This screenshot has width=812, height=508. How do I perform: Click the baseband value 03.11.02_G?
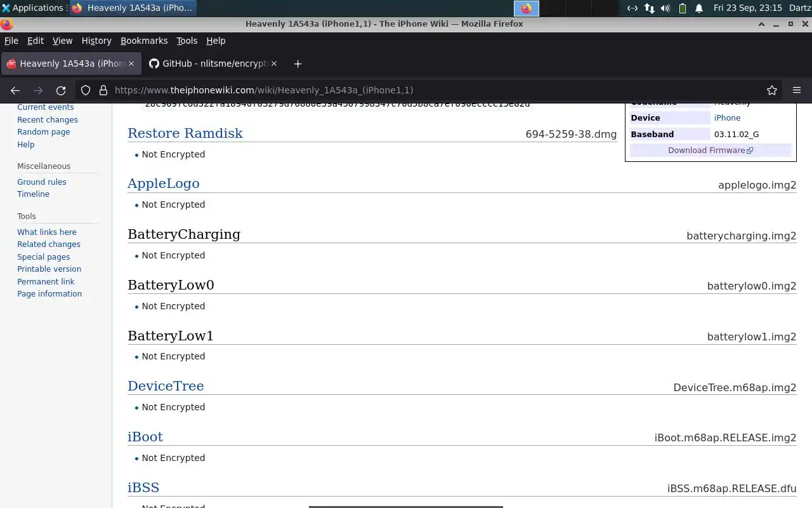[737, 135]
